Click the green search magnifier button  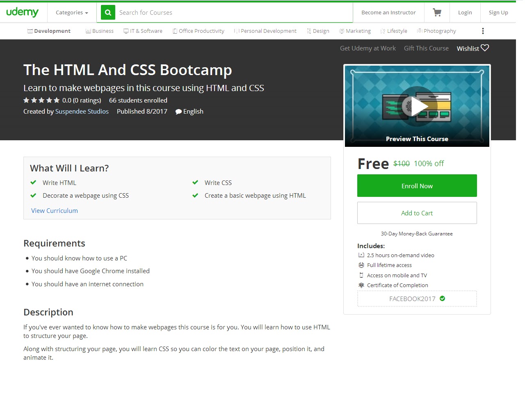pos(108,13)
